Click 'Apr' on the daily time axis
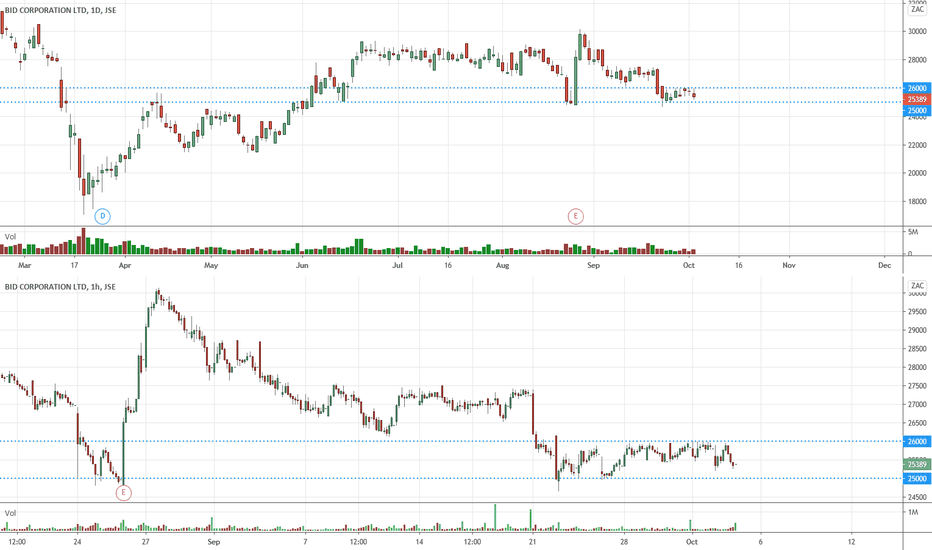This screenshot has height=550, width=932. click(125, 265)
